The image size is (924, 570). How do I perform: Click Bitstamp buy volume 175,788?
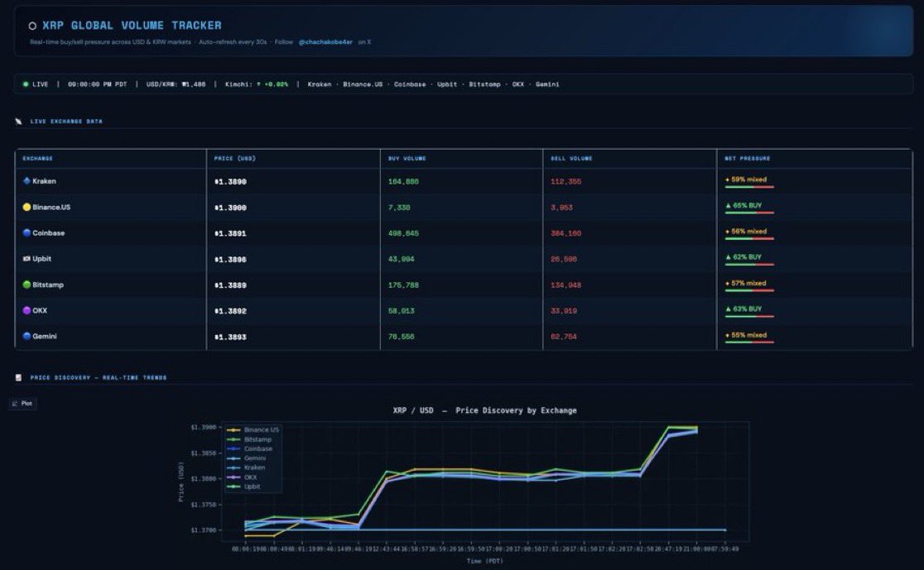[404, 285]
